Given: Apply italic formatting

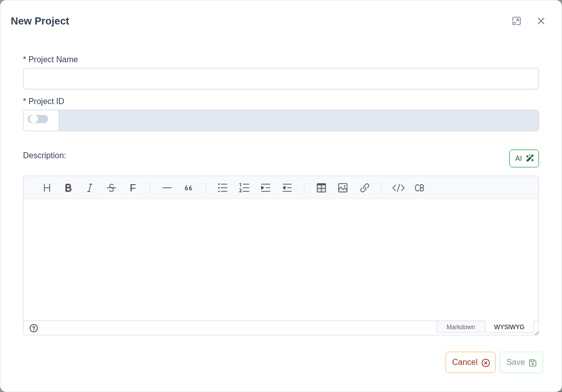Looking at the screenshot, I should [x=89, y=188].
